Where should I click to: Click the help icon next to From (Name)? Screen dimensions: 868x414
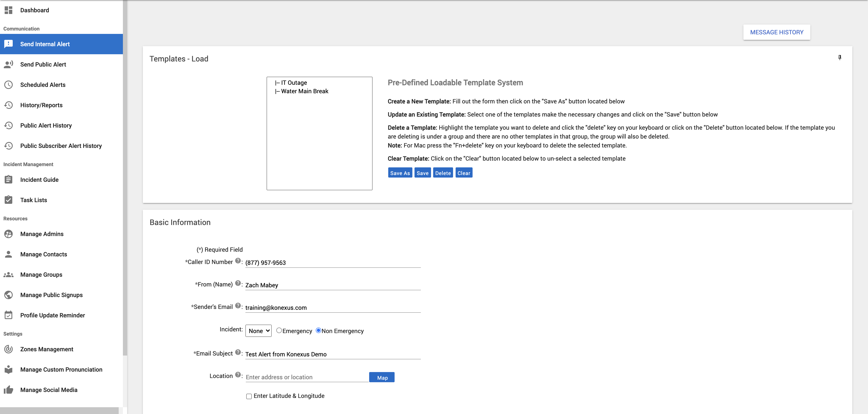pyautogui.click(x=238, y=283)
